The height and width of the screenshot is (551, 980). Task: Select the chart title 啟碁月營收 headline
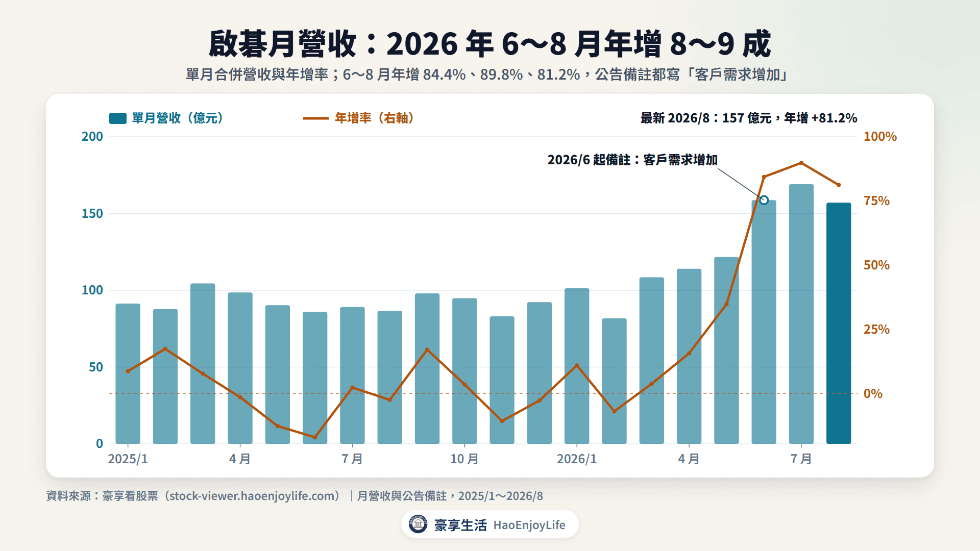point(490,44)
